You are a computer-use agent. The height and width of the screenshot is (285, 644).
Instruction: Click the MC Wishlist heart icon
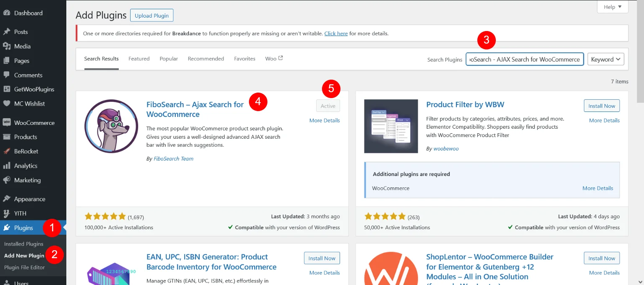(x=7, y=104)
